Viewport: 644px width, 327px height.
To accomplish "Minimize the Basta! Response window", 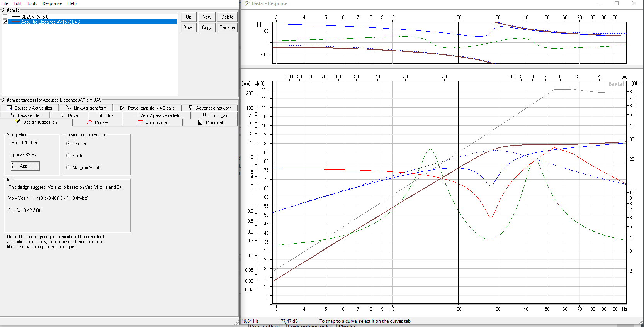I will (599, 3).
